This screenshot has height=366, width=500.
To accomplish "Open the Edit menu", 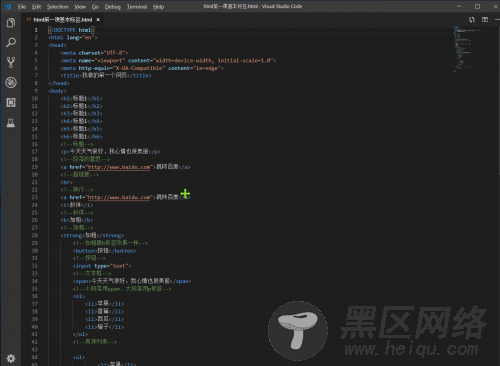I will point(36,7).
